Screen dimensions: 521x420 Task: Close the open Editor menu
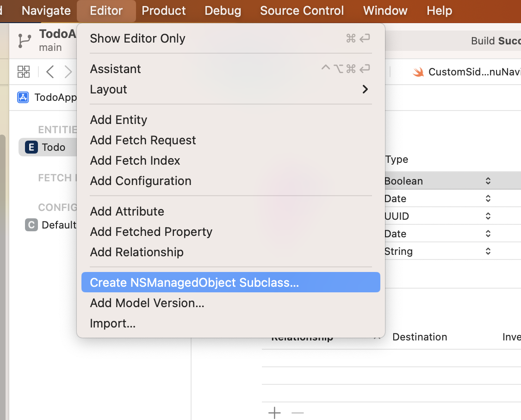click(x=106, y=11)
